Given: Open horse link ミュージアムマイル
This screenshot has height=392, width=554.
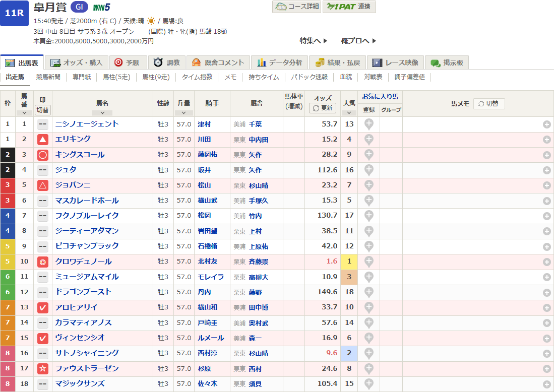Looking at the screenshot, I should pos(87,277).
